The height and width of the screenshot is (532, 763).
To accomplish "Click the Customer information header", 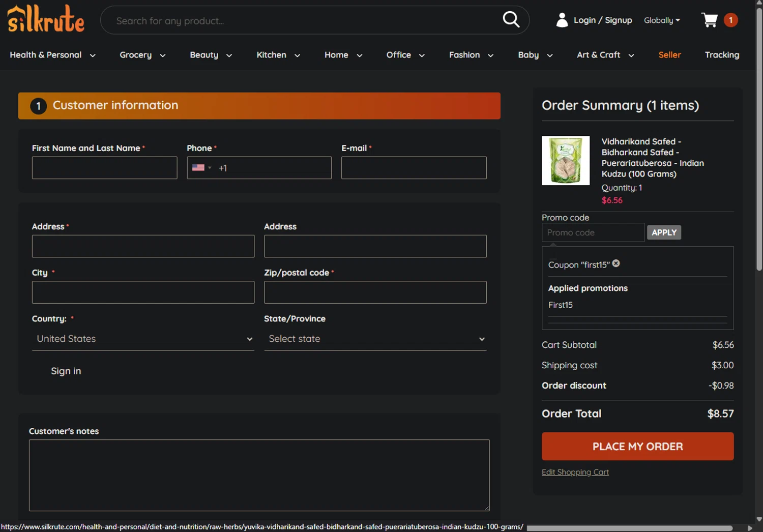I will (x=259, y=106).
